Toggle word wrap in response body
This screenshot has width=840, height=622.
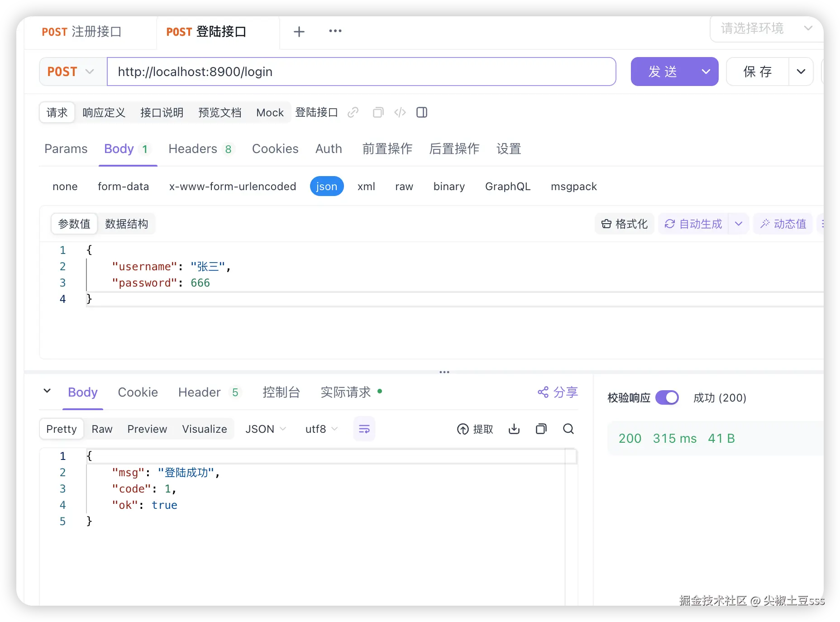click(364, 429)
